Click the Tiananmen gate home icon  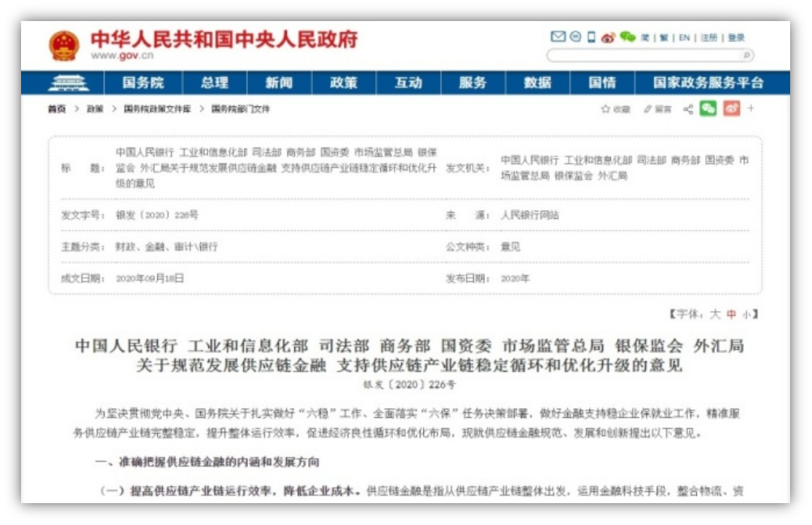tap(68, 83)
